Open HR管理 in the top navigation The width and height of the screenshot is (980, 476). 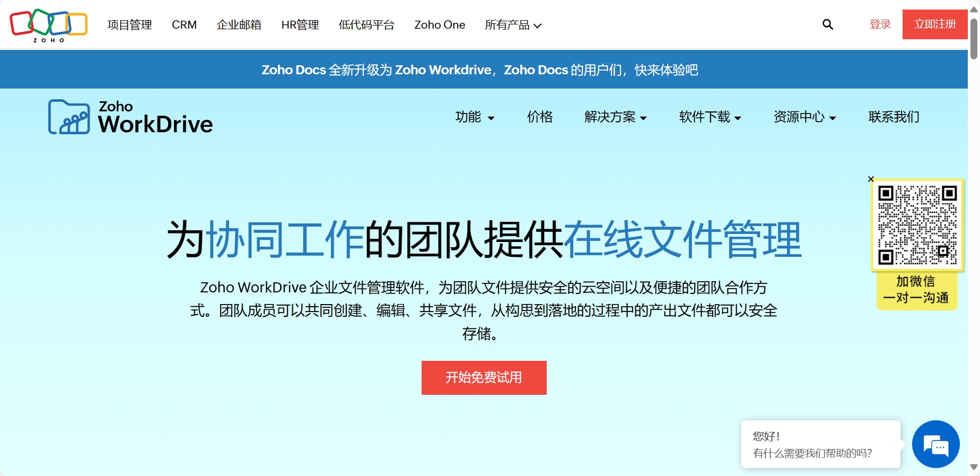(300, 25)
